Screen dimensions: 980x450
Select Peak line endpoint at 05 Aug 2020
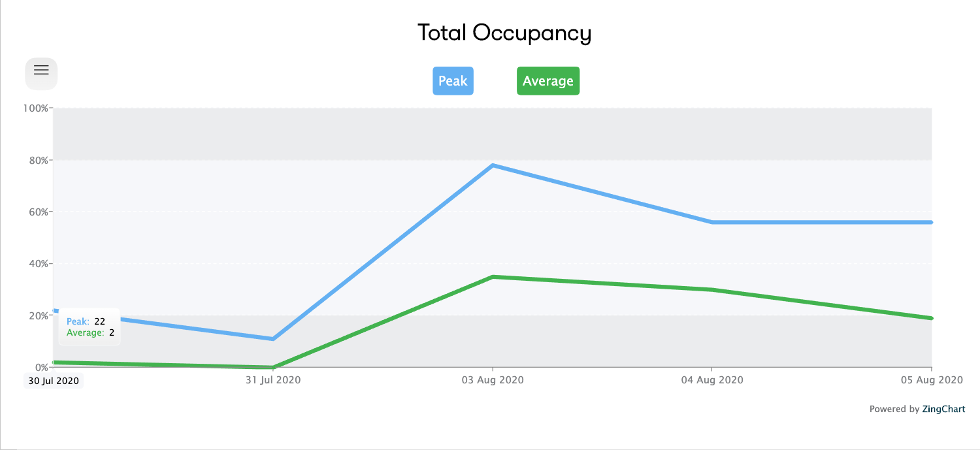(x=930, y=222)
